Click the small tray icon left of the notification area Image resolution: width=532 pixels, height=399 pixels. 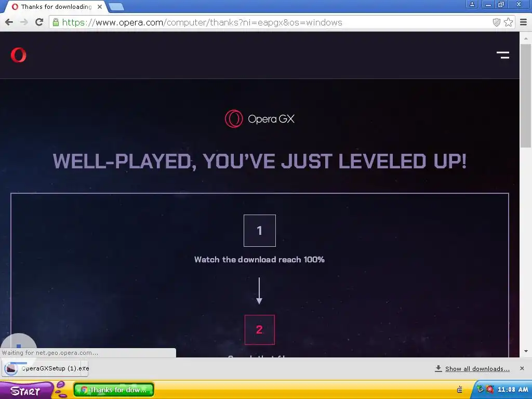[x=460, y=390]
